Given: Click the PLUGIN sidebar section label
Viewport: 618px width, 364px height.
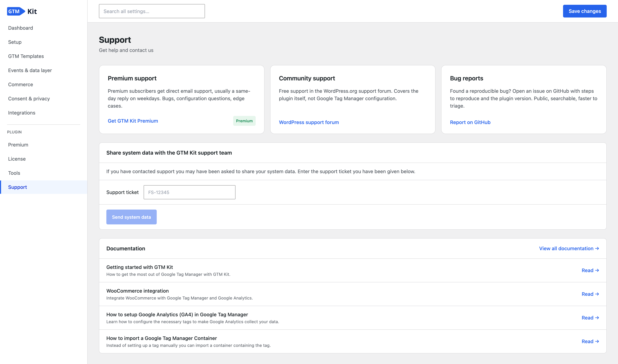Looking at the screenshot, I should pos(14,132).
